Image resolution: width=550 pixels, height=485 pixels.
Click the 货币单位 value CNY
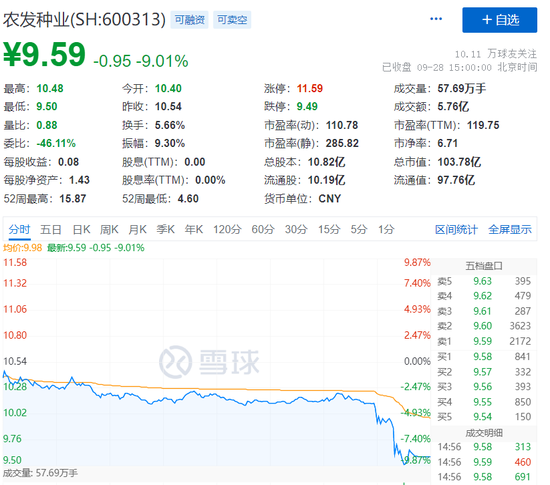pyautogui.click(x=330, y=199)
